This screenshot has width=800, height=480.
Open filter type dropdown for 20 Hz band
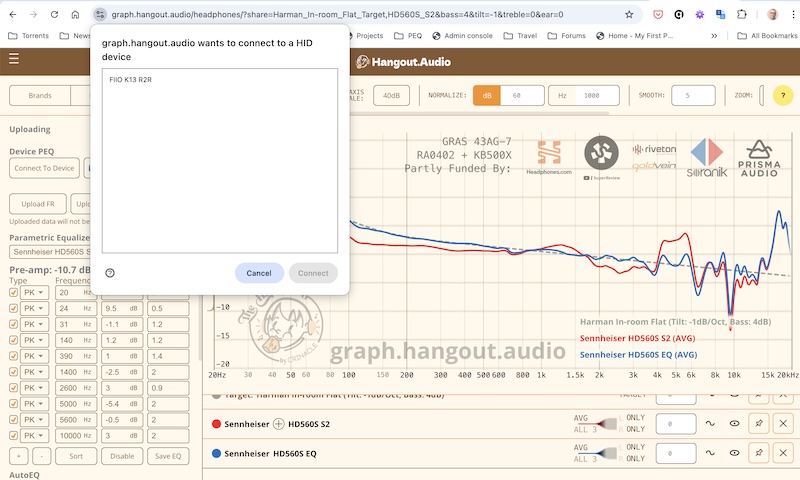34,293
